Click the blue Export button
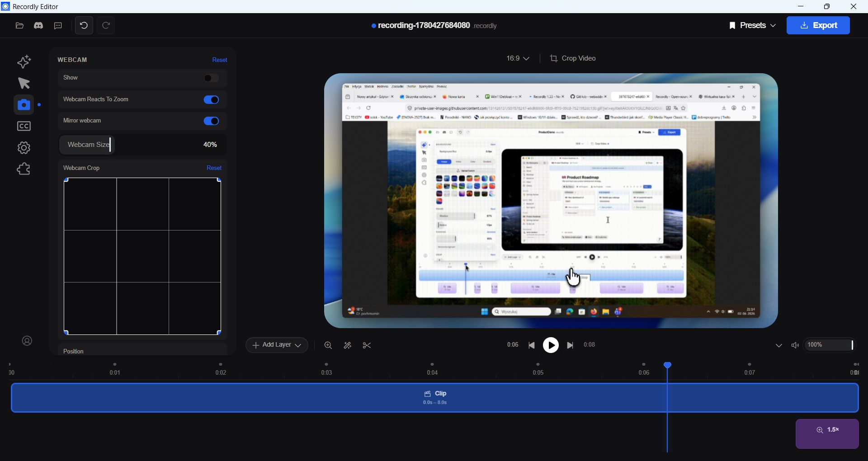 (x=818, y=25)
